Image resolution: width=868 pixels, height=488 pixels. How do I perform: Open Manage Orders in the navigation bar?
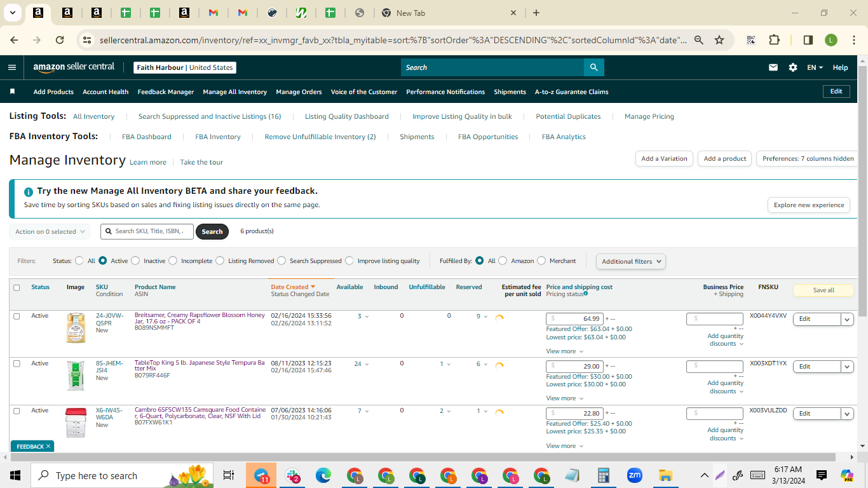tap(299, 91)
